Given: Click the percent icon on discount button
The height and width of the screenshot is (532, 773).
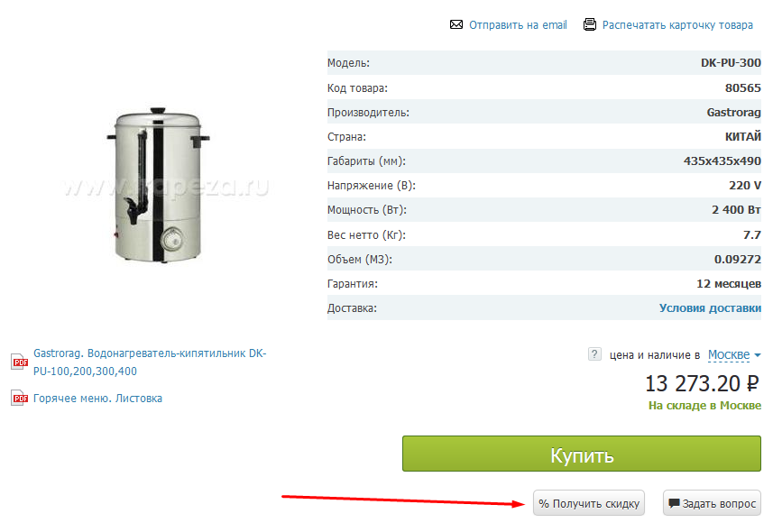Looking at the screenshot, I should pos(544,503).
